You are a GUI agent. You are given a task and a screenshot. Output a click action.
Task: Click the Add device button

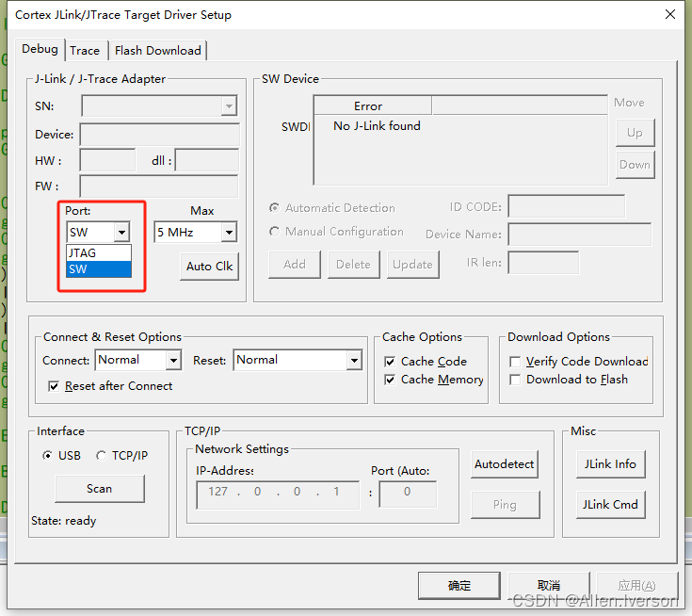tap(295, 265)
